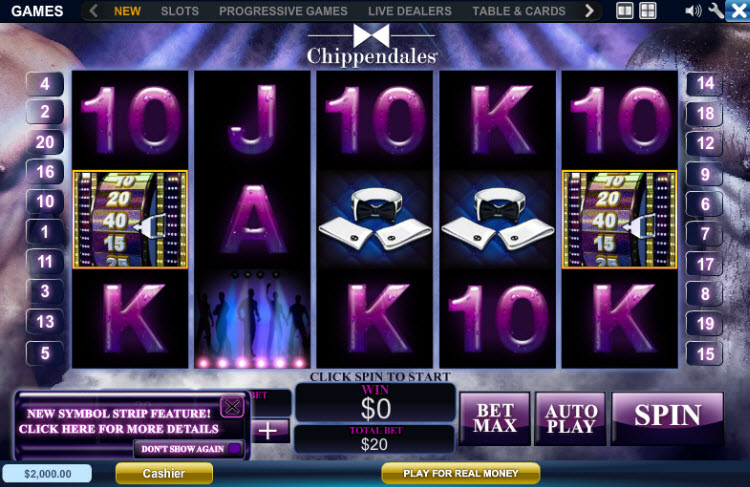Select payline number 20 marker
This screenshot has height=487, width=750.
tap(45, 142)
